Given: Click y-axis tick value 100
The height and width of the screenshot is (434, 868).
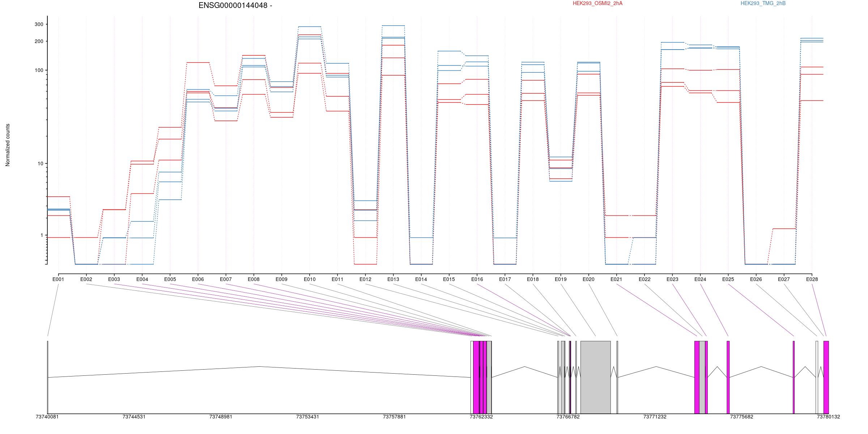Looking at the screenshot, I should coord(39,70).
